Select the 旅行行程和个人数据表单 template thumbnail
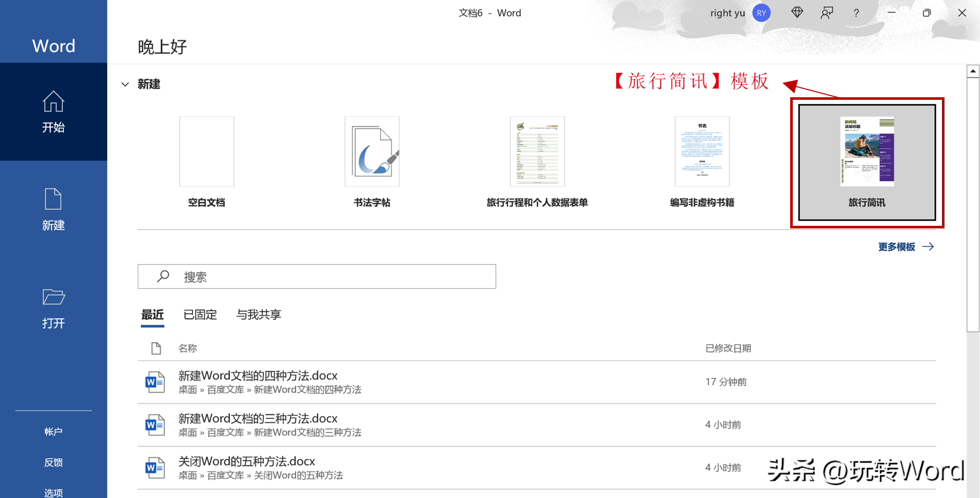Viewport: 980px width, 498px height. (x=537, y=151)
